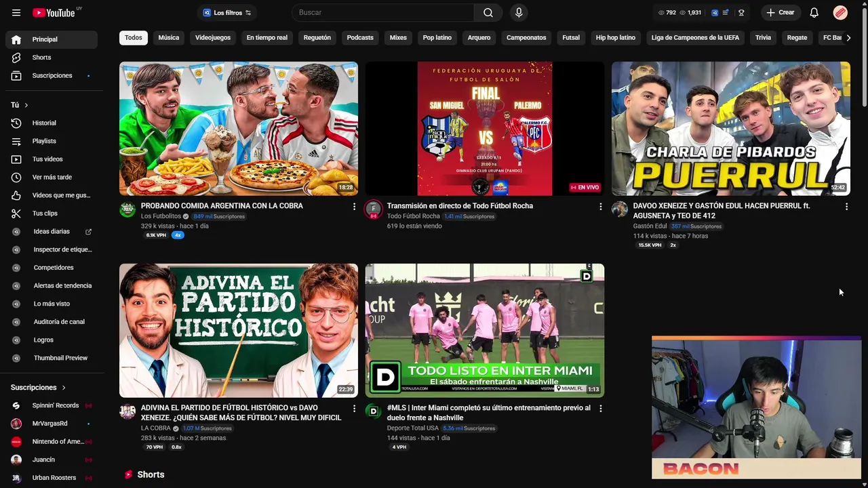Select the Liga de Campeones de la UEFA chip

[x=695, y=38]
